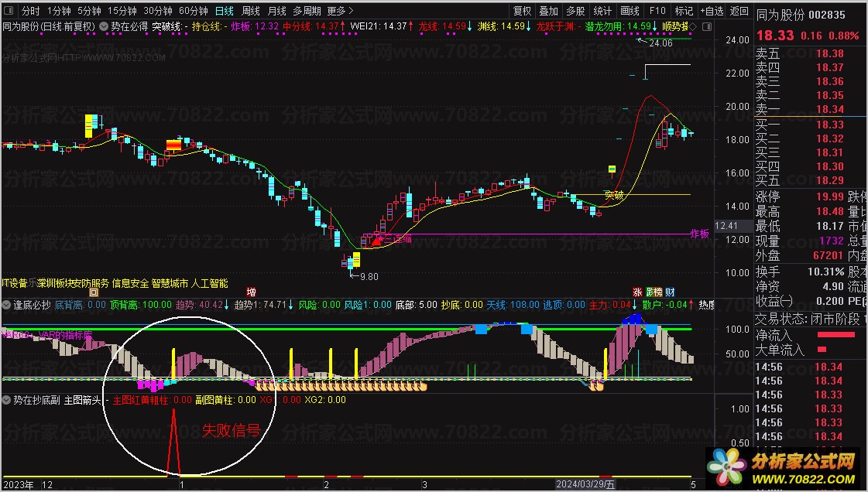The width and height of the screenshot is (868, 492).
Task: Click the 标记 mark button
Action: tap(684, 11)
